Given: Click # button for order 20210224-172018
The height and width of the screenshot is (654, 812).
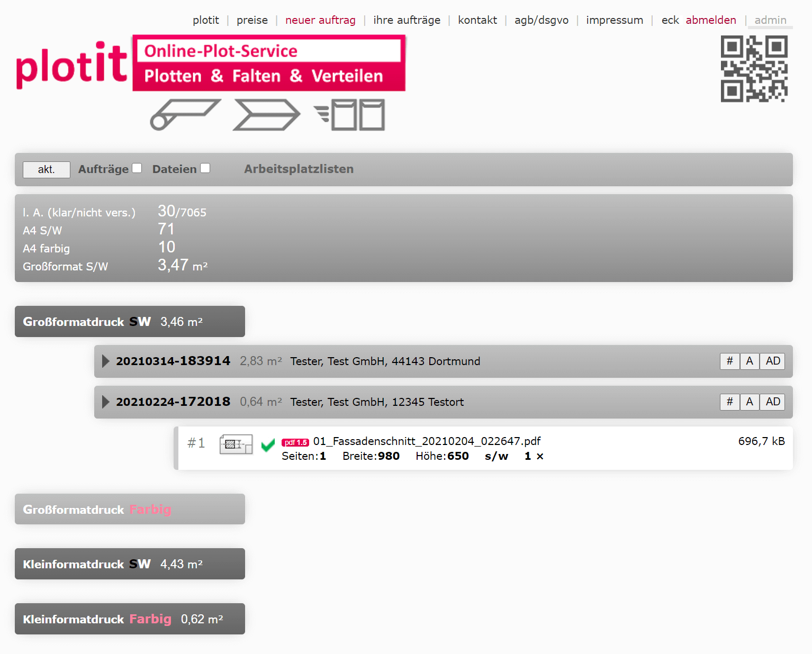Looking at the screenshot, I should (729, 402).
